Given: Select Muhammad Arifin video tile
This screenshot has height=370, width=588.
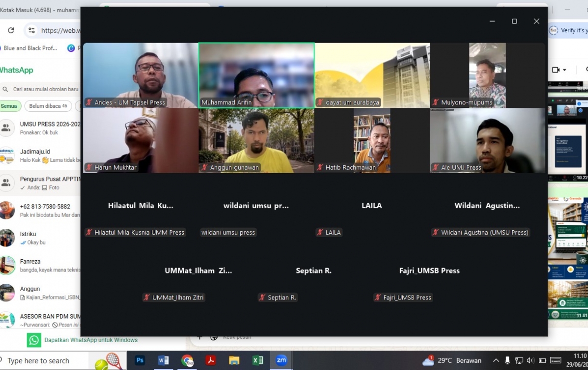Looking at the screenshot, I should click(256, 75).
